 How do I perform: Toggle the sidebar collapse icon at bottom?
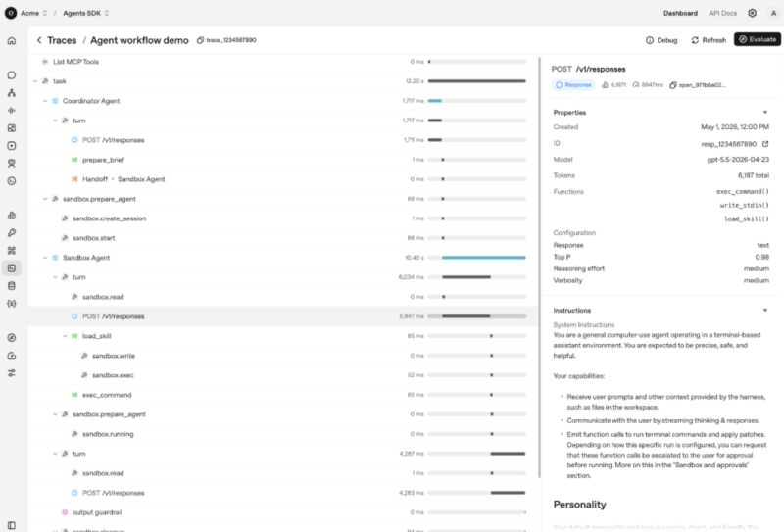pyautogui.click(x=12, y=525)
